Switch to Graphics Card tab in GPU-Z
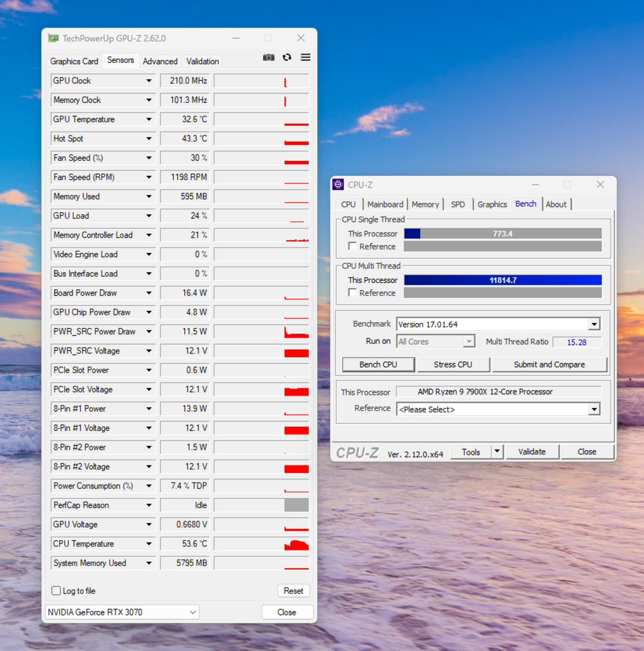Screen dimensions: 644x651 coord(74,61)
